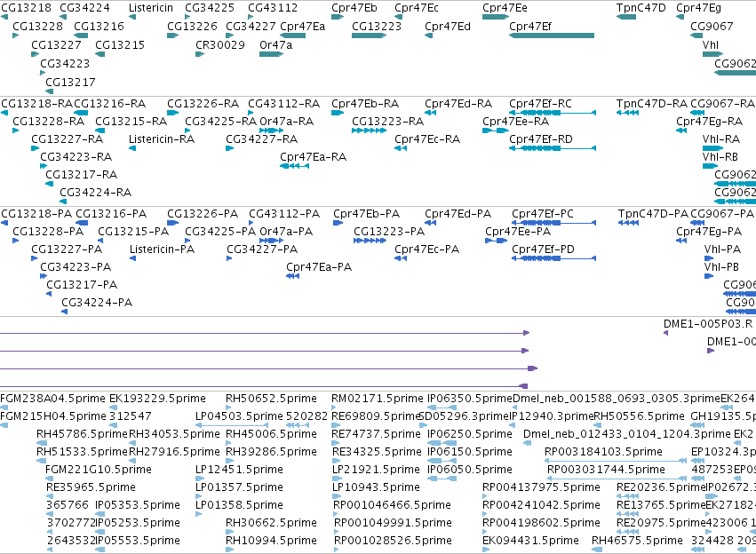This screenshot has height=554, width=756.
Task: Click the RP003184103.5prime EST label
Action: (603, 452)
